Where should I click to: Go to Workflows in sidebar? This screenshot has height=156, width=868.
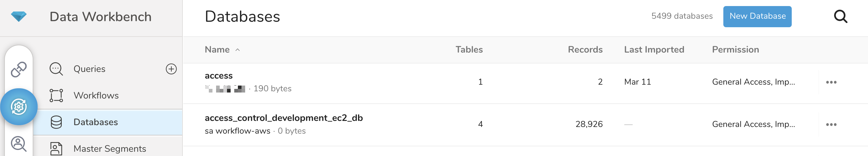coord(96,95)
